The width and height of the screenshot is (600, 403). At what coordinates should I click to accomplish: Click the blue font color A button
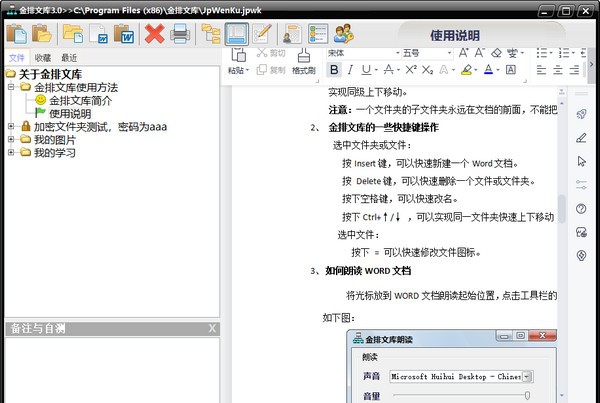tap(488, 70)
